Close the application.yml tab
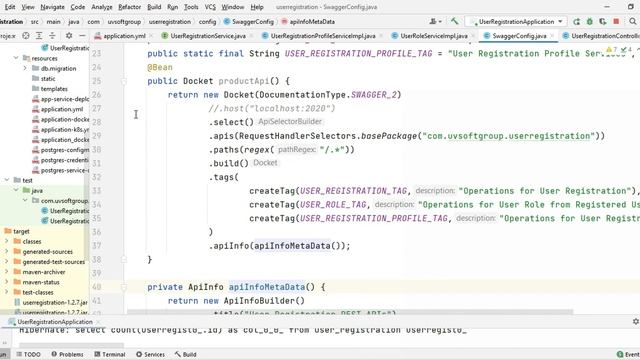 (x=150, y=36)
